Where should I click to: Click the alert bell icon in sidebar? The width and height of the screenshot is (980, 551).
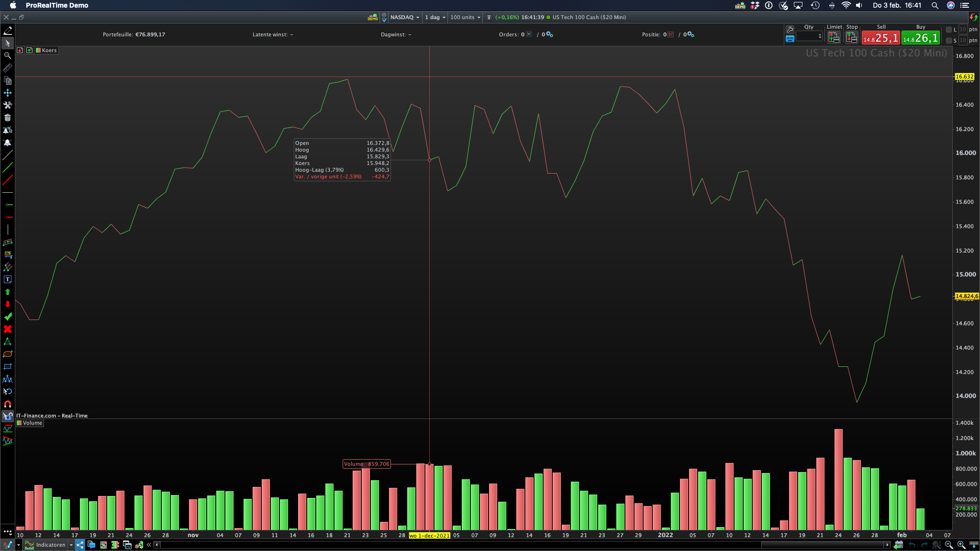(8, 143)
